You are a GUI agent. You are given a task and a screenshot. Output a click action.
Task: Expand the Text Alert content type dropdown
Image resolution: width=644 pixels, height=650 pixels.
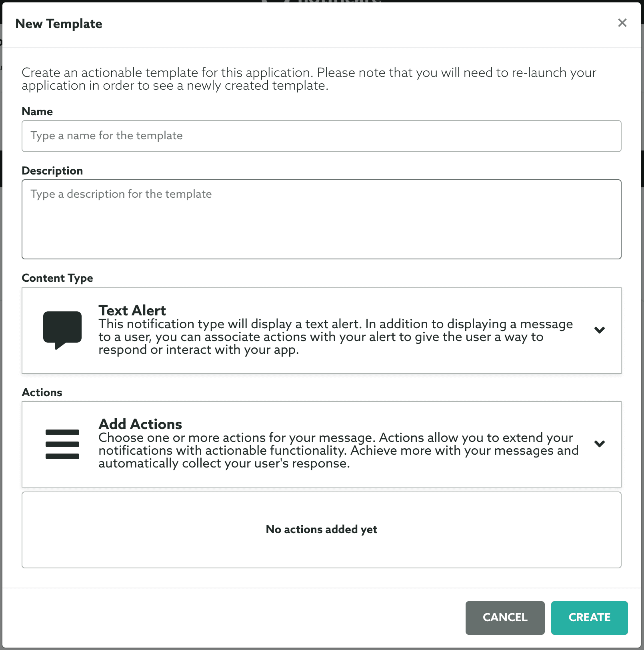pyautogui.click(x=599, y=330)
